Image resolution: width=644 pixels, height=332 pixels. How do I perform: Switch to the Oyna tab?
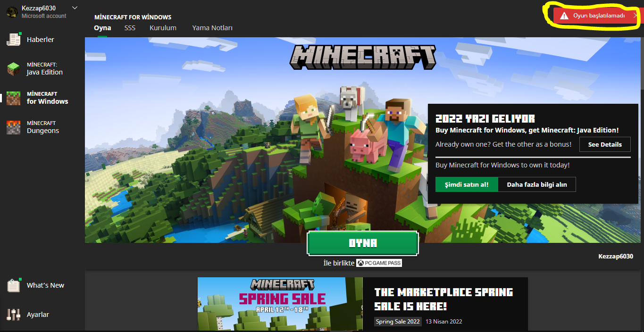coord(102,28)
